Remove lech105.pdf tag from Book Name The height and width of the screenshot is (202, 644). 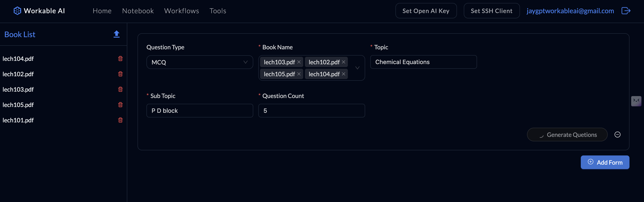coord(299,74)
